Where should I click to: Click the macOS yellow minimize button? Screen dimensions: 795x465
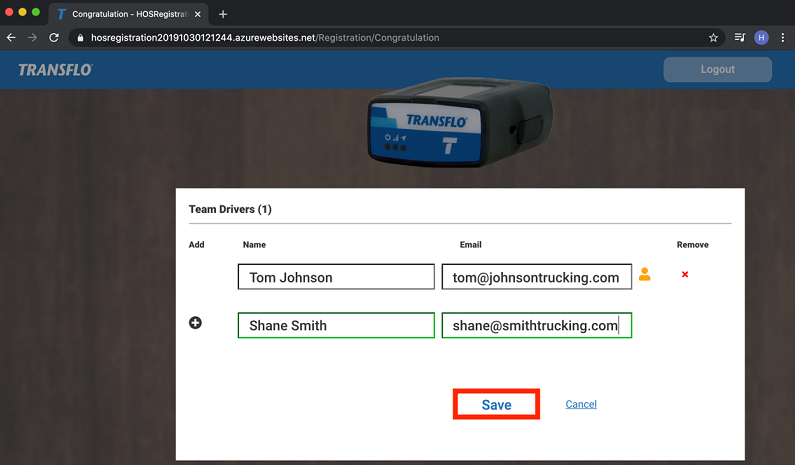tap(22, 12)
